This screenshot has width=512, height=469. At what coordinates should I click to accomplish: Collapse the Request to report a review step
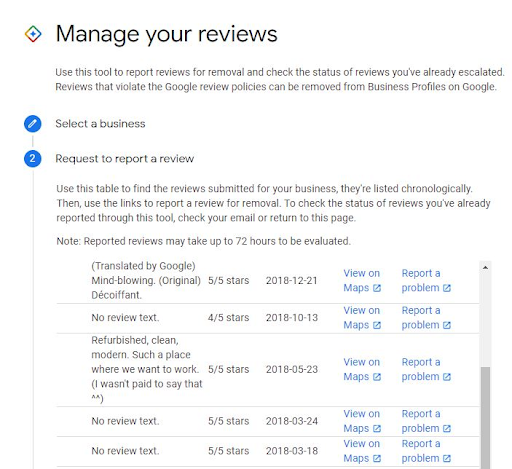pos(124,159)
